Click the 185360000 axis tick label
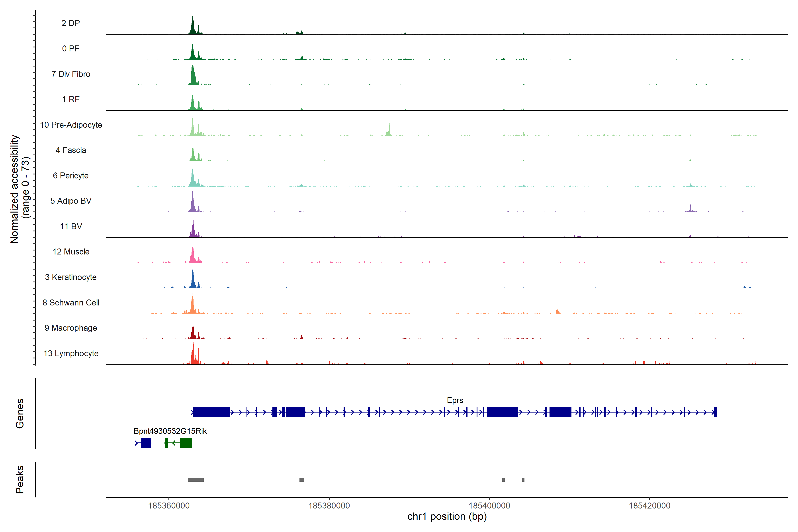The image size is (798, 532). (x=169, y=506)
